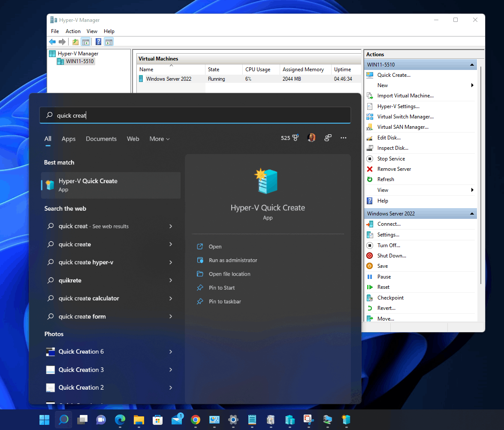
Task: Expand 'quick create calculator' suggestion arrow
Action: [171, 298]
